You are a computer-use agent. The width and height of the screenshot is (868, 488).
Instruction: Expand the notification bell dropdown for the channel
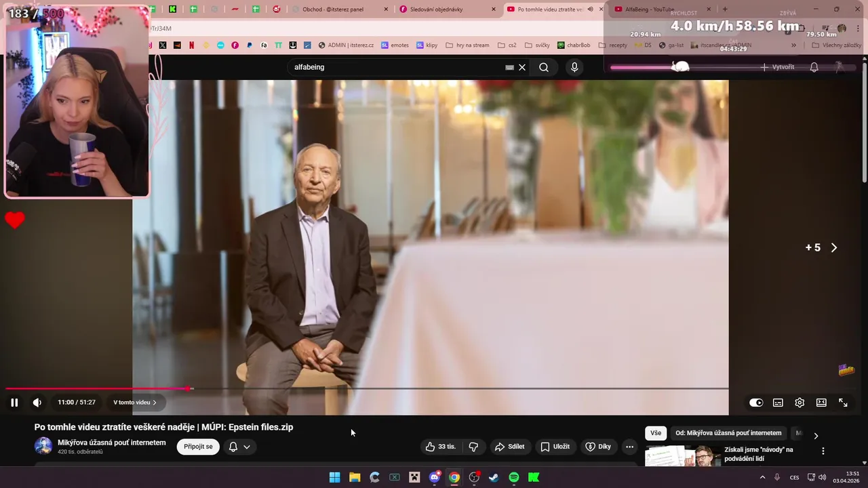coord(239,447)
